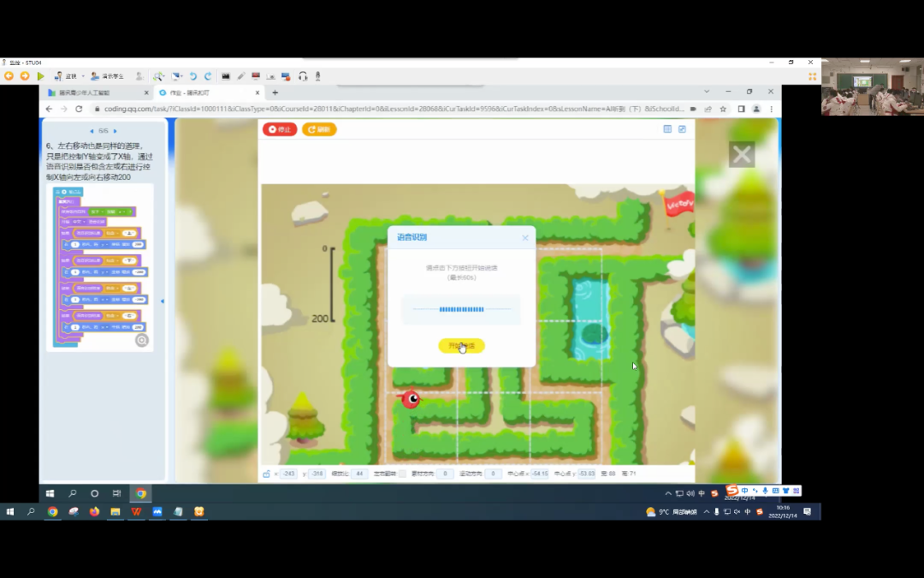Go to next step with right arrow near 6/6
This screenshot has width=924, height=578.
tap(115, 131)
